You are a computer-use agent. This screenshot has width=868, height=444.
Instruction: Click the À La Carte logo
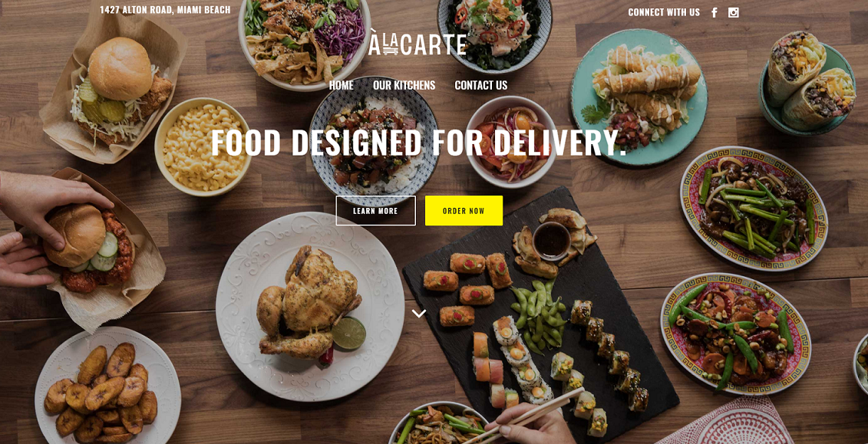pyautogui.click(x=417, y=44)
